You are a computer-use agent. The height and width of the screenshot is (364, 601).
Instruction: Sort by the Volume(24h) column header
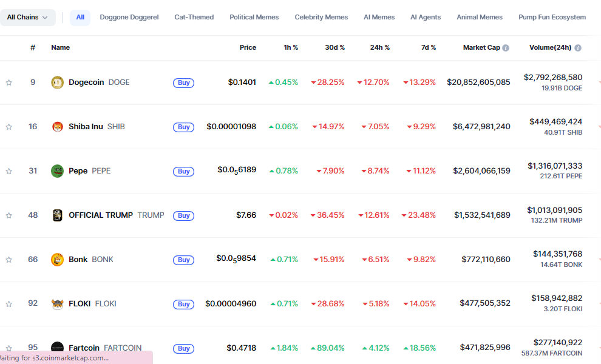(551, 47)
